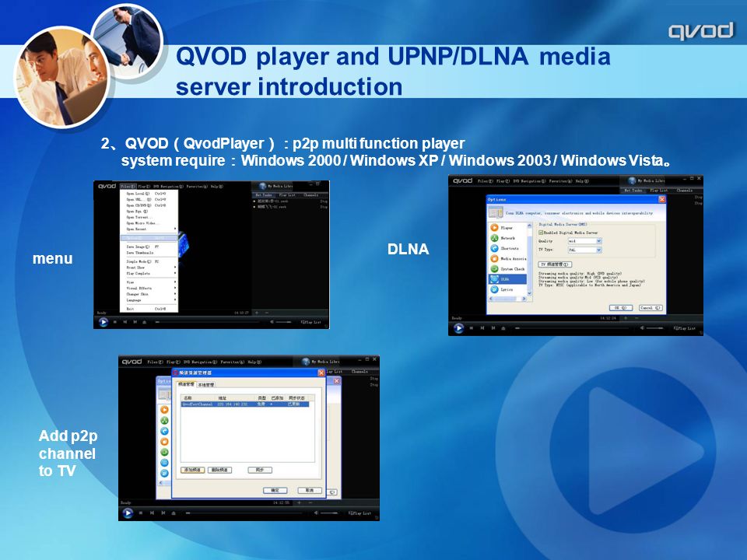Screen dimensions: 747x560
Task: Switch to Play List tab in menu screenshot
Action: point(287,194)
